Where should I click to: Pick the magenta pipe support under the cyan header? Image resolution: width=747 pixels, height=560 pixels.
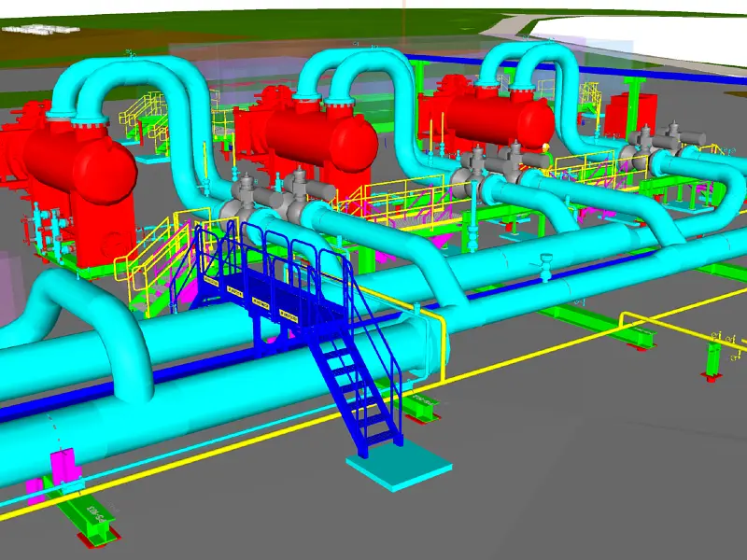(x=63, y=468)
